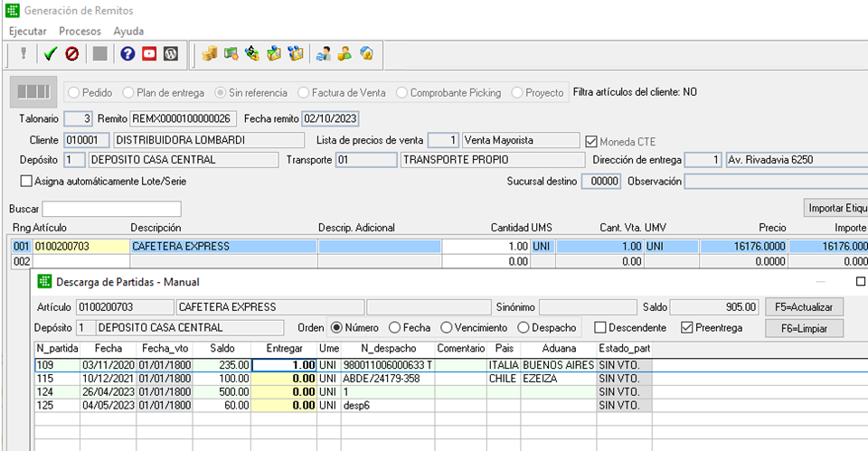868x451 pixels.
Task: Click the green checkmark accept icon
Action: [50, 54]
